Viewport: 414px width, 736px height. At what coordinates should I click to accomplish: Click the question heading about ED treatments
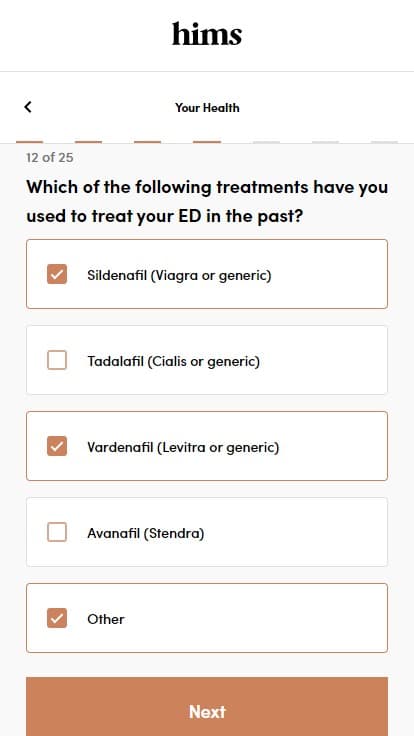207,201
